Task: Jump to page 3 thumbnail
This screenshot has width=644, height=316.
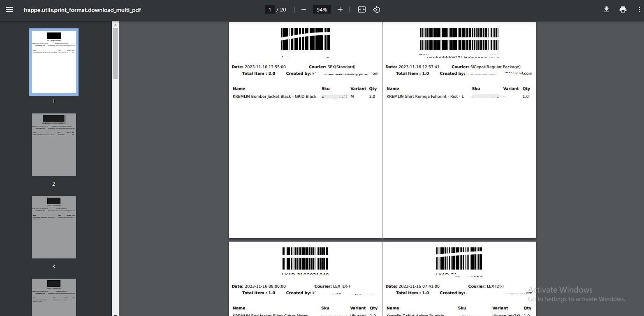Action: coord(54,227)
